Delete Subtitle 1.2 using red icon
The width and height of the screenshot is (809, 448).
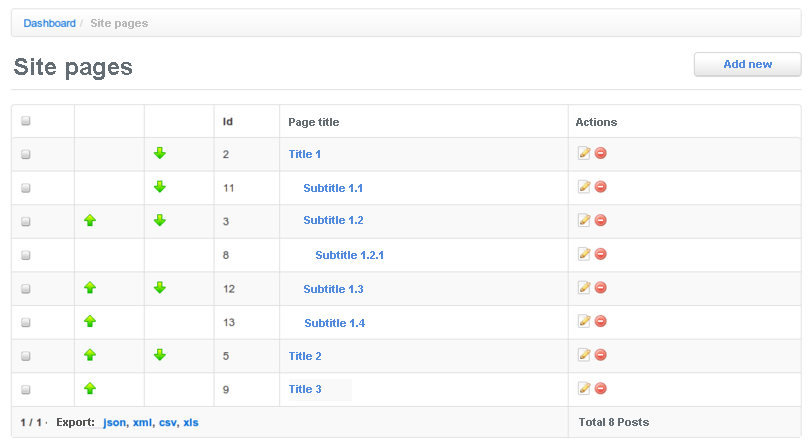(601, 220)
